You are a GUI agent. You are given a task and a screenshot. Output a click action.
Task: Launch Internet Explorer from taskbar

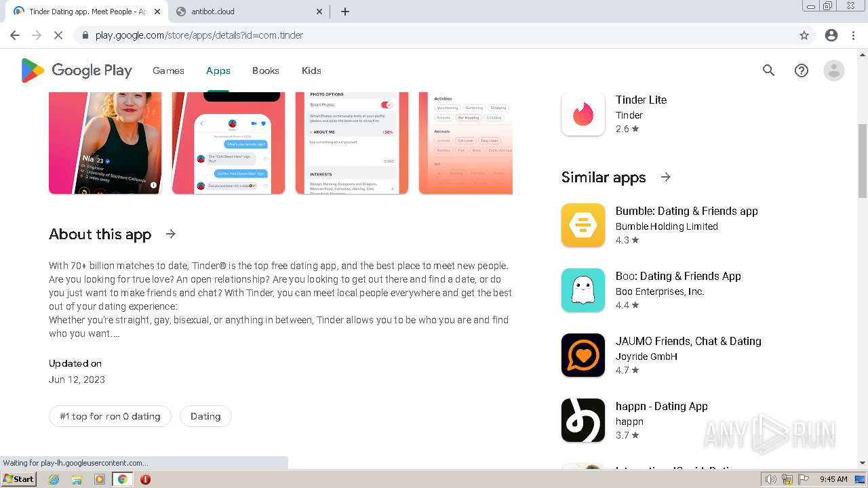54,479
